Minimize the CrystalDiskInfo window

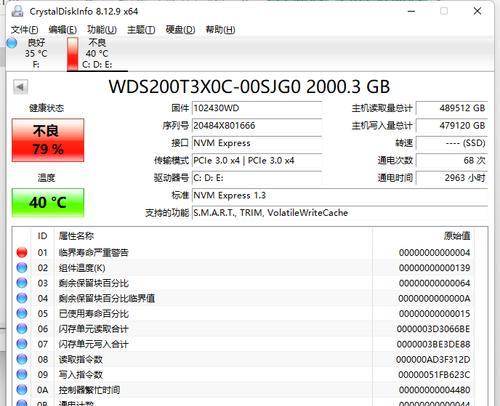tap(412, 11)
